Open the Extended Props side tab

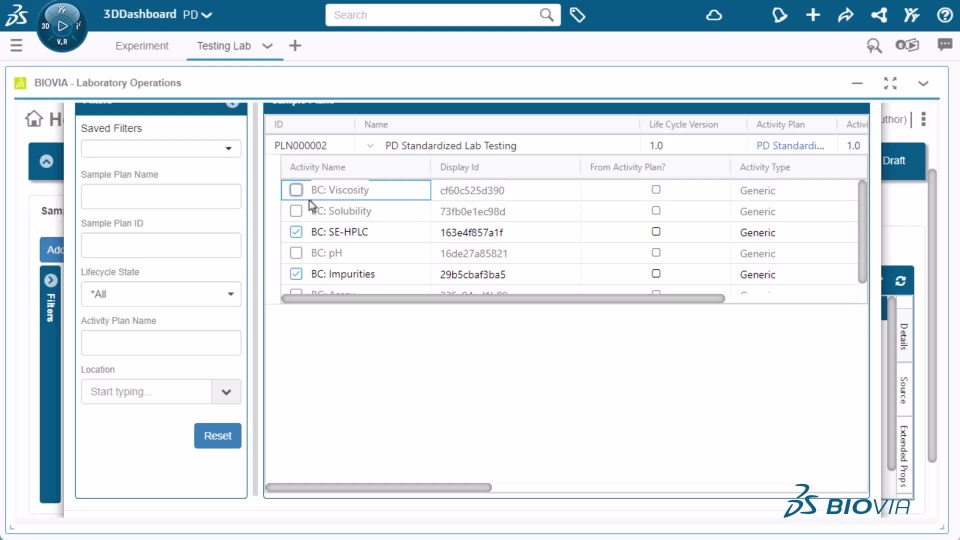[904, 456]
